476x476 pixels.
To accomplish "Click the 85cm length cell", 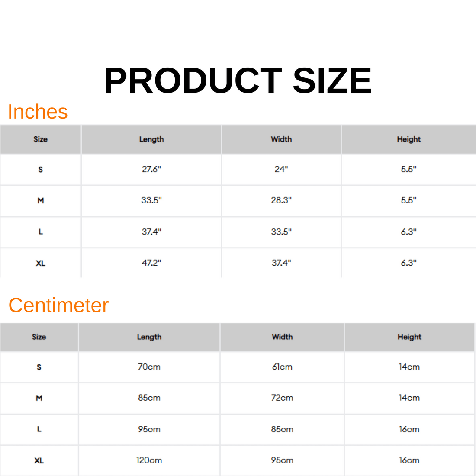I will point(149,398).
